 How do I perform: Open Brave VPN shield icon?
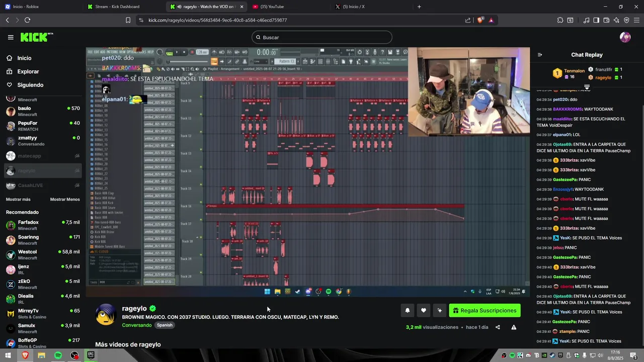point(626,20)
